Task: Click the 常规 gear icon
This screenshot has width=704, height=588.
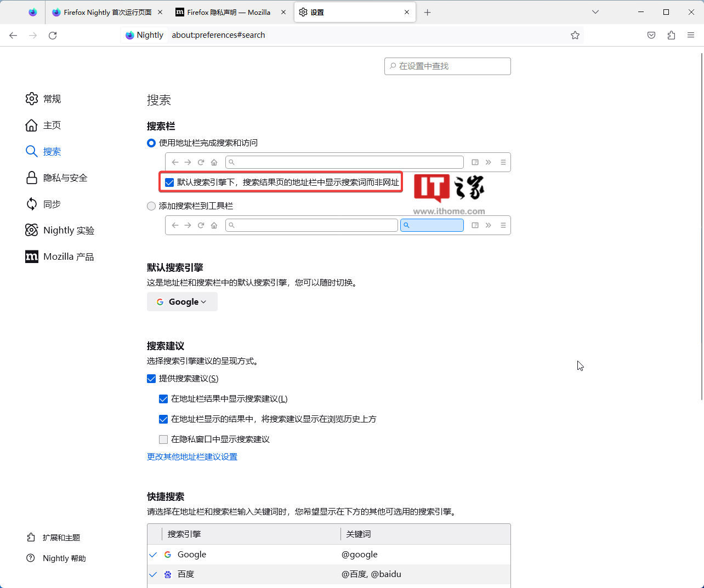Action: tap(32, 99)
